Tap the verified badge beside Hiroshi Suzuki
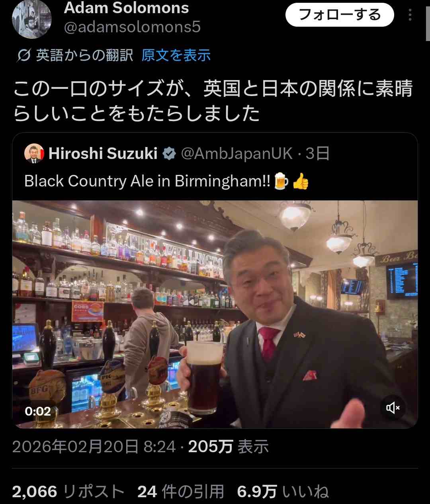Screen dimensions: 430x504 pyautogui.click(x=169, y=153)
